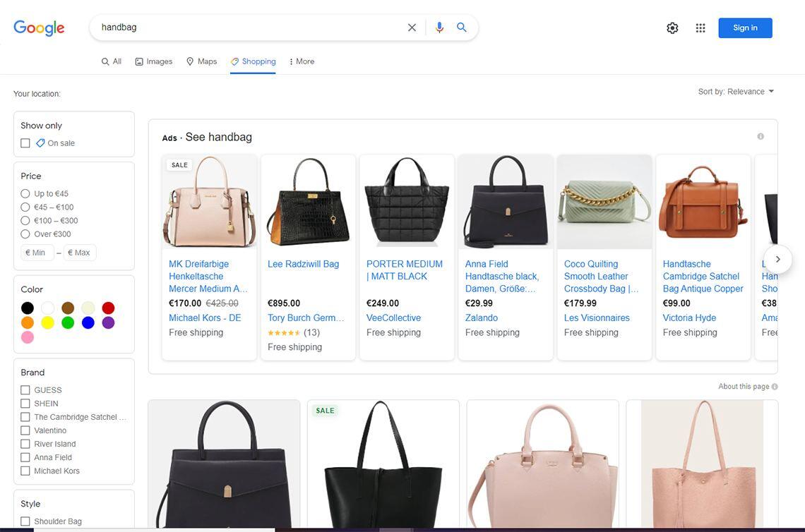Filter by purple color swatch

click(108, 322)
